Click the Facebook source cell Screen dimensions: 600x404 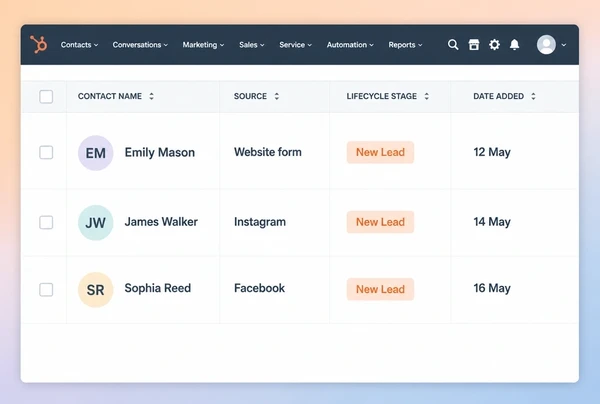[x=259, y=288]
